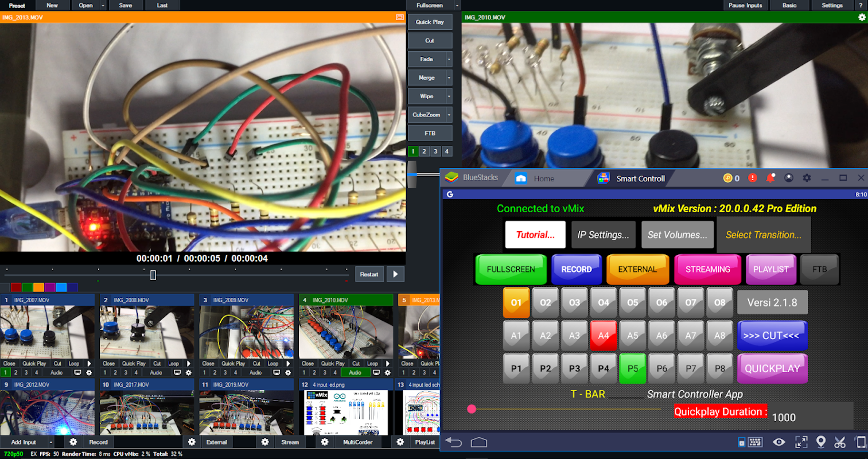868x459 pixels.
Task: Select A4 active button in Smart Controller
Action: click(604, 336)
